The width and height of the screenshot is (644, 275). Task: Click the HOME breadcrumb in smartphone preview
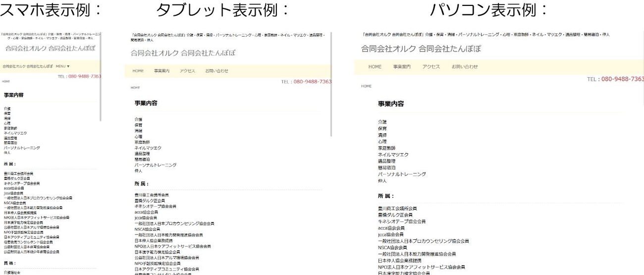tap(5, 81)
